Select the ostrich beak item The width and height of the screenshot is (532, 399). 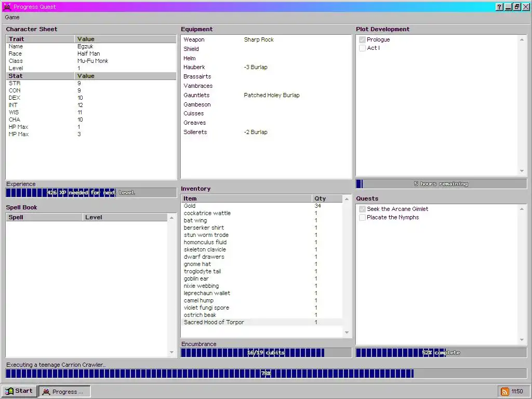(x=262, y=315)
